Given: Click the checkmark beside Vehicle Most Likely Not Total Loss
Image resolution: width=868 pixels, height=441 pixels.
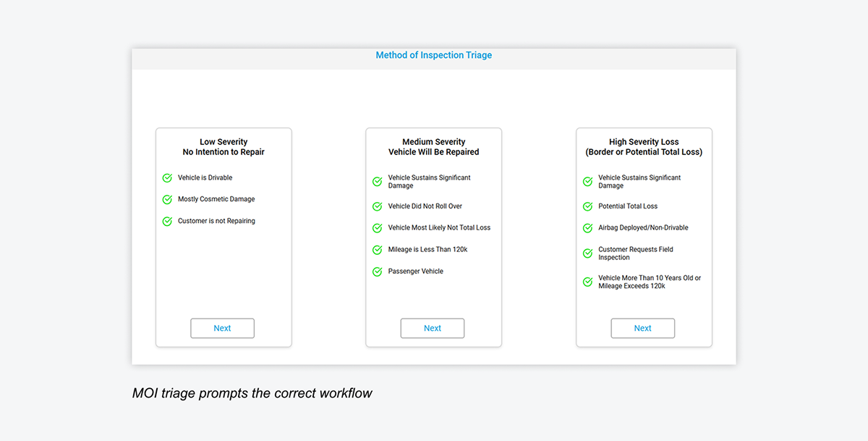Looking at the screenshot, I should point(377,228).
